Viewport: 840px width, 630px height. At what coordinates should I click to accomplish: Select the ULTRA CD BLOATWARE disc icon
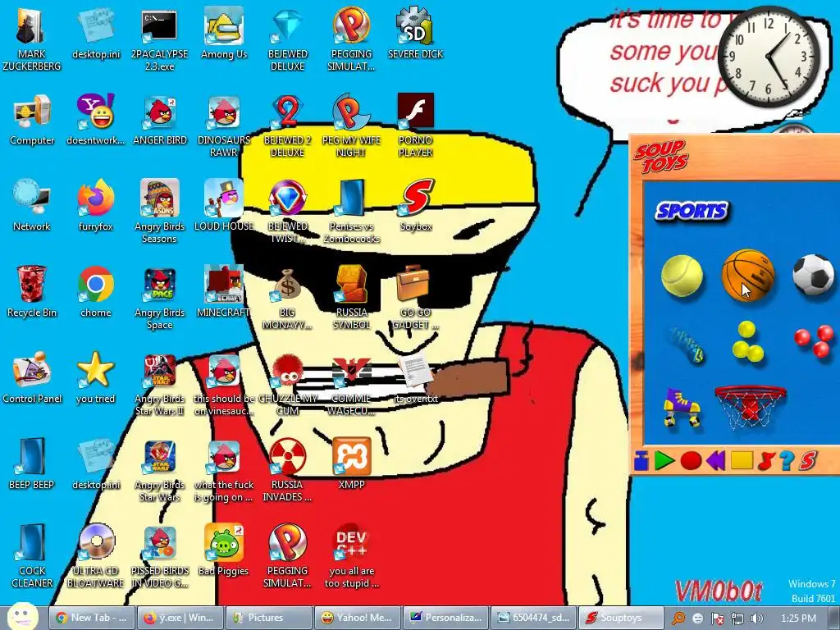click(96, 556)
